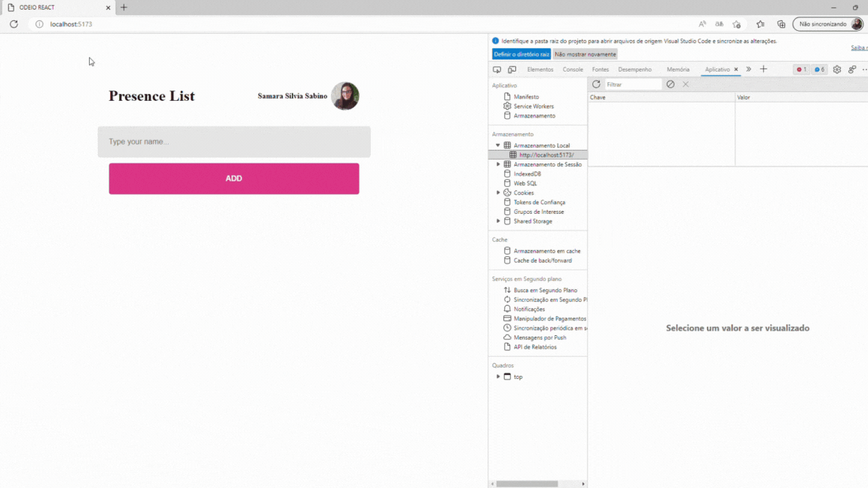This screenshot has width=868, height=488.
Task: Open the Elementos tab
Action: [540, 69]
